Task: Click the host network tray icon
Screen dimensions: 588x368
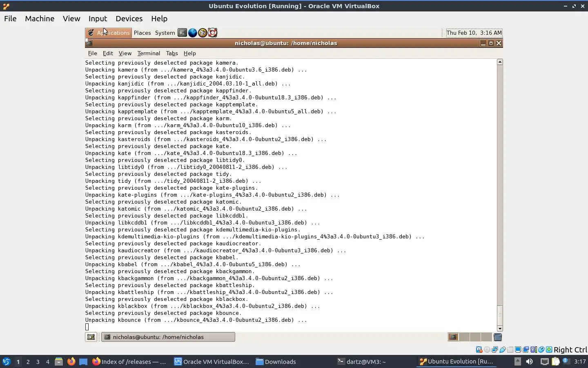Action: point(545,361)
